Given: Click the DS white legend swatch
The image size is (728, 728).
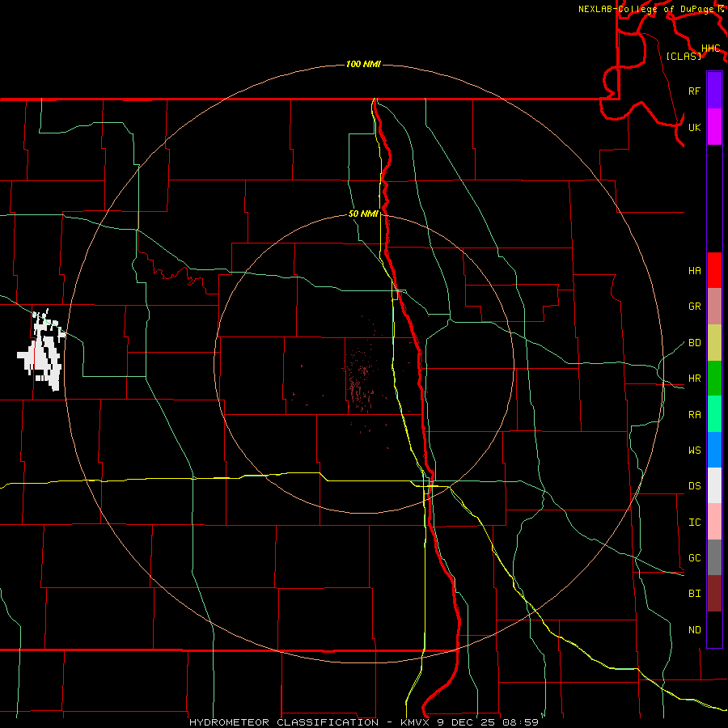Looking at the screenshot, I should [x=714, y=485].
